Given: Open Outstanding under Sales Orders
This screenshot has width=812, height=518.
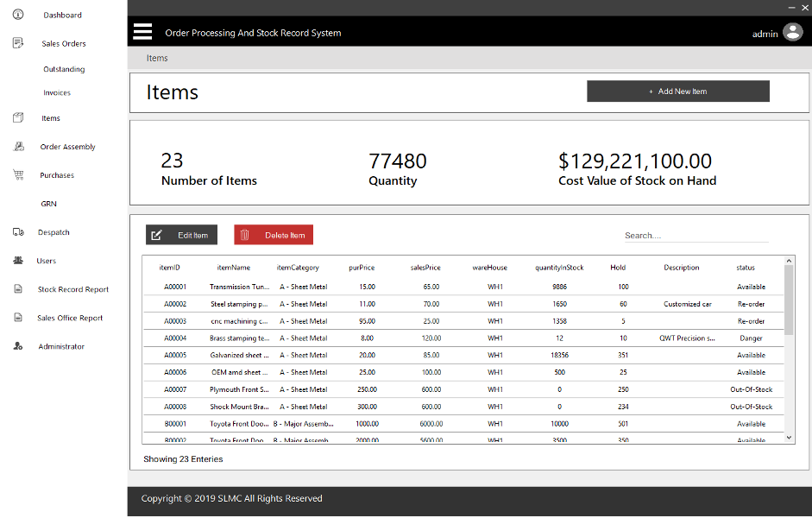Looking at the screenshot, I should click(x=64, y=69).
